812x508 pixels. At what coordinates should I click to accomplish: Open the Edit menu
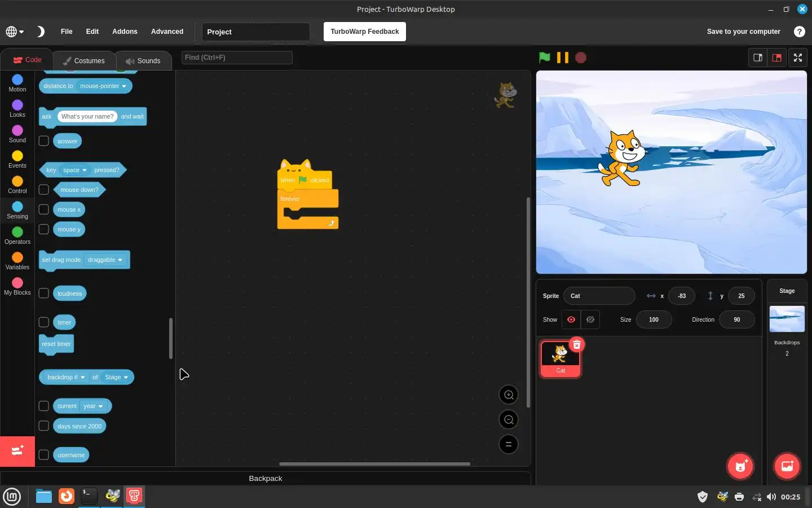(92, 32)
